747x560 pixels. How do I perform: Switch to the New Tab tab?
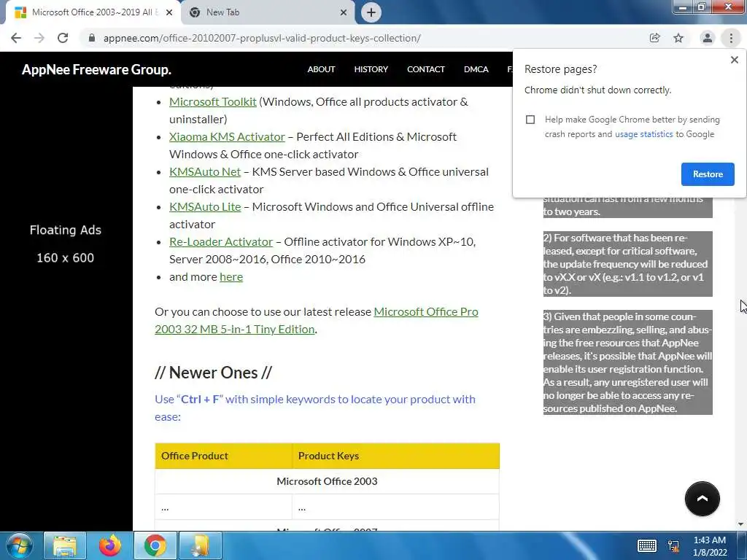(268, 12)
